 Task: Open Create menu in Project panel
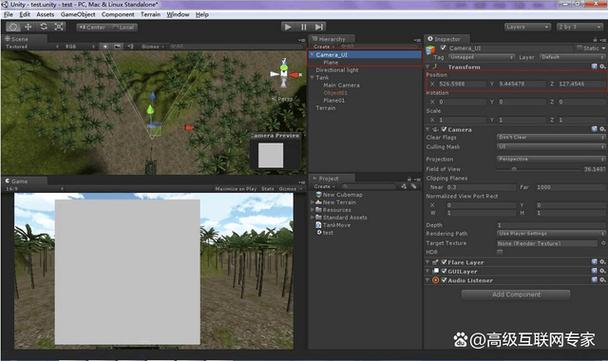tap(324, 187)
